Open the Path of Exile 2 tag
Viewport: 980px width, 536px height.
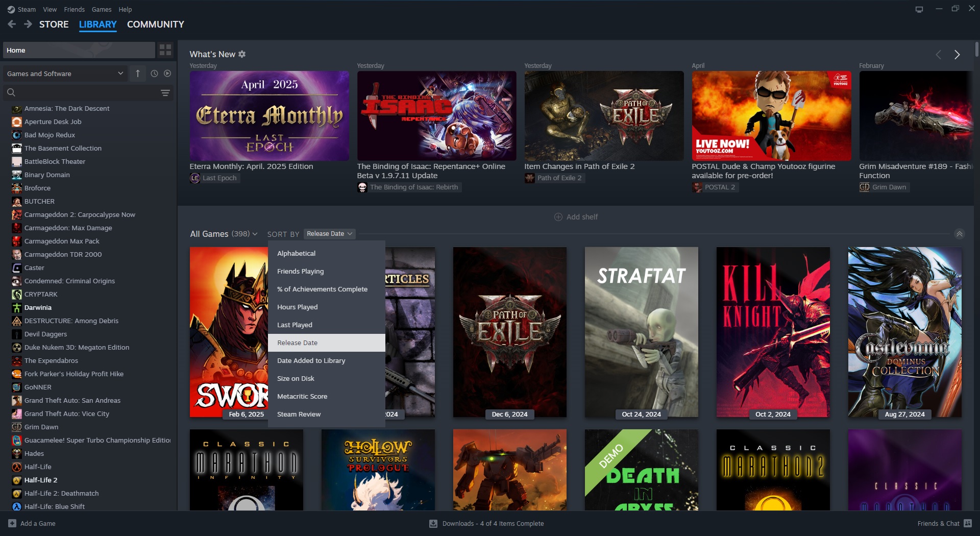(554, 178)
